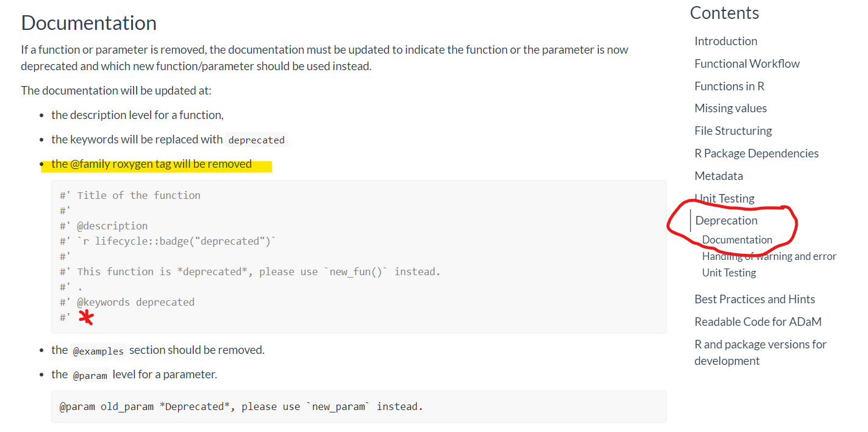Open Handling of warning and error
868x432 pixels.
769,256
